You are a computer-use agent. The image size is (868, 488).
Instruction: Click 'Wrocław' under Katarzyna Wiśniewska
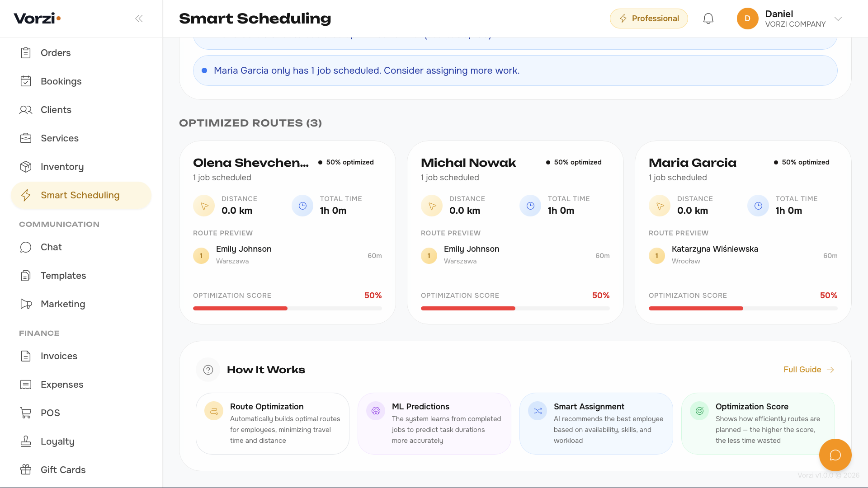(686, 261)
